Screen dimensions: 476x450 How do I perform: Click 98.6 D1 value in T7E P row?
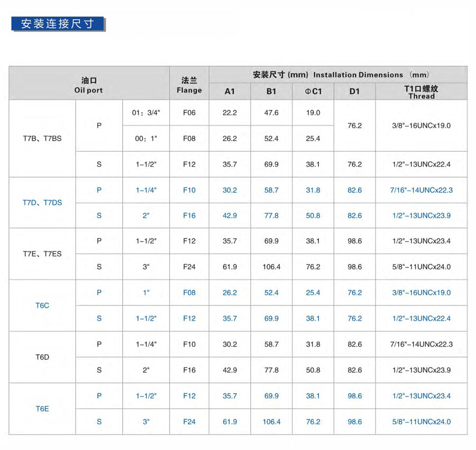(354, 241)
